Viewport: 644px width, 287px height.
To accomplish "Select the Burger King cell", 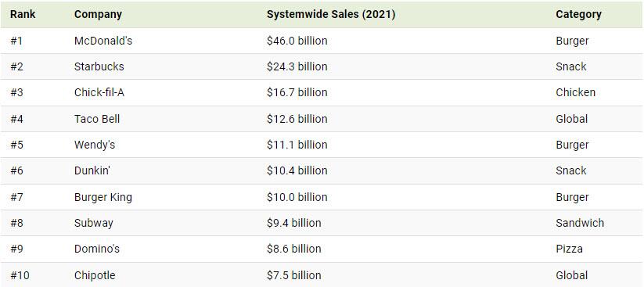I will coord(103,197).
